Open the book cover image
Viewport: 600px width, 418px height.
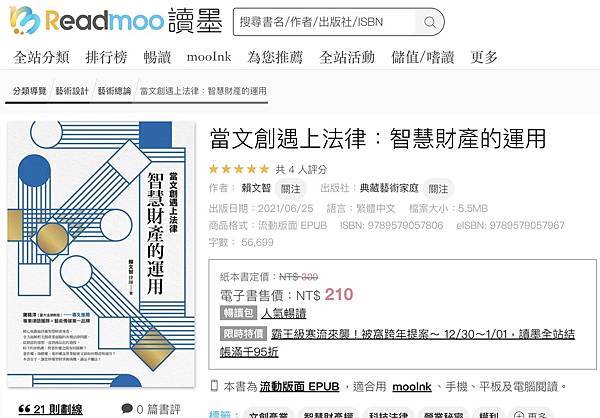point(101,254)
